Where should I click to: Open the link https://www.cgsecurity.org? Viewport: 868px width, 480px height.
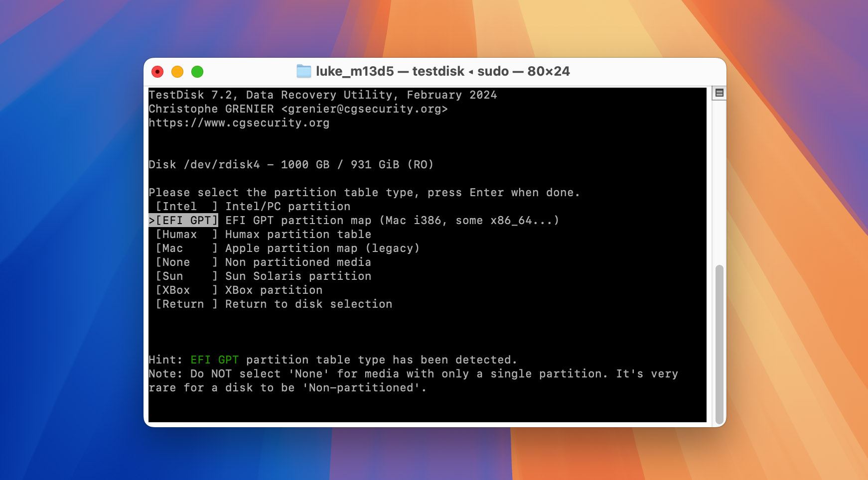(239, 122)
